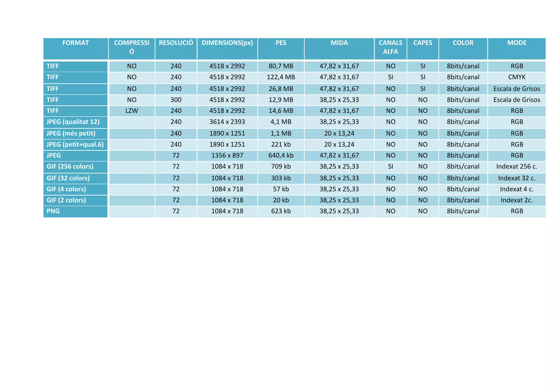Select the PES column header
554x392 pixels.
pyautogui.click(x=281, y=43)
